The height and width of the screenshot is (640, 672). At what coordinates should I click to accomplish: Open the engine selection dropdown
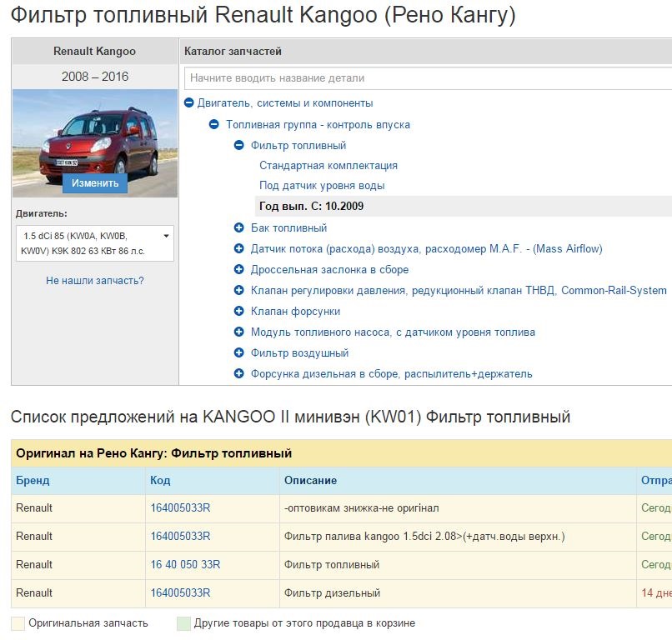click(x=95, y=243)
